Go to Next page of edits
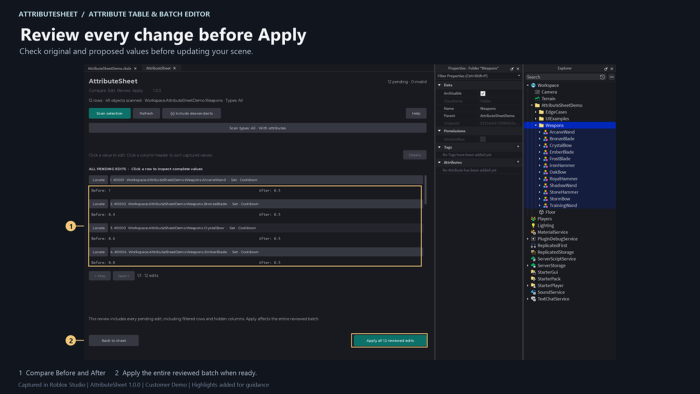Image resolution: width=700 pixels, height=394 pixels. pyautogui.click(x=124, y=276)
